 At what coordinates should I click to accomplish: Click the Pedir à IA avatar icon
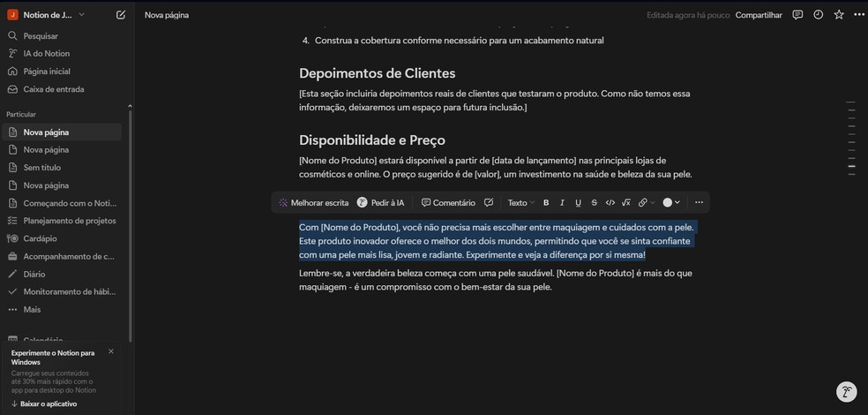click(362, 203)
